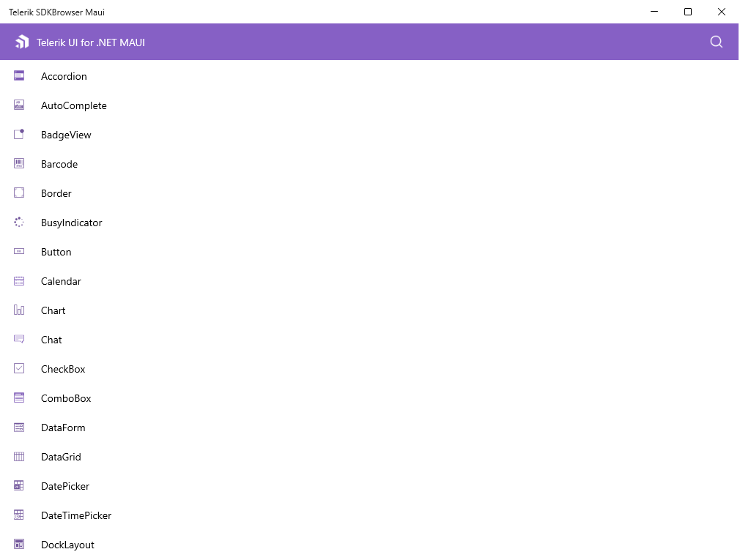The width and height of the screenshot is (740, 560).
Task: Select the AutoComplete list item
Action: (73, 105)
